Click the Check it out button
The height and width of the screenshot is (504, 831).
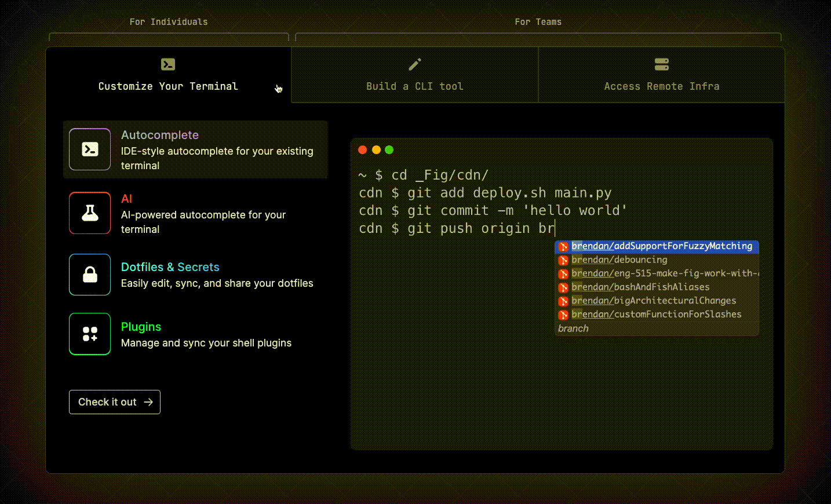pyautogui.click(x=115, y=402)
